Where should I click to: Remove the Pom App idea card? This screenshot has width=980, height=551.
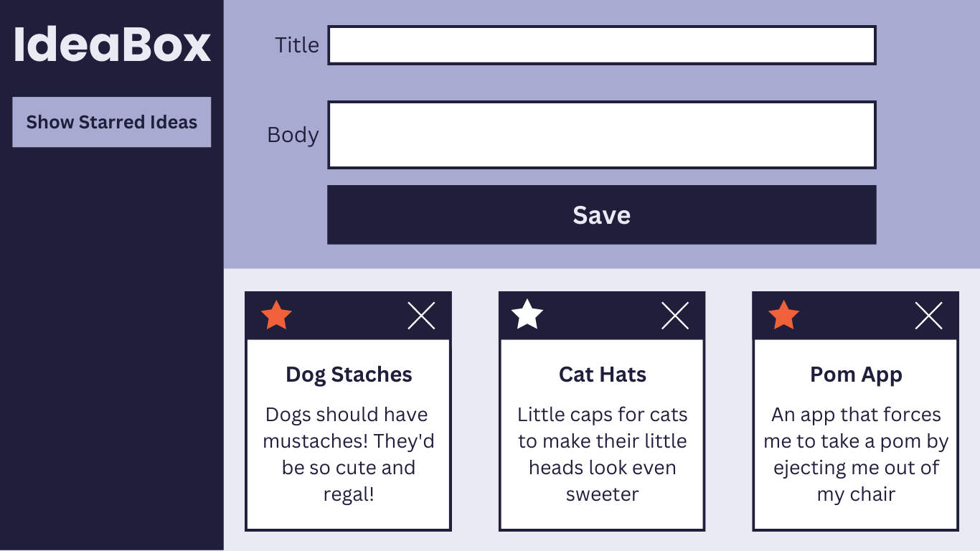(928, 316)
